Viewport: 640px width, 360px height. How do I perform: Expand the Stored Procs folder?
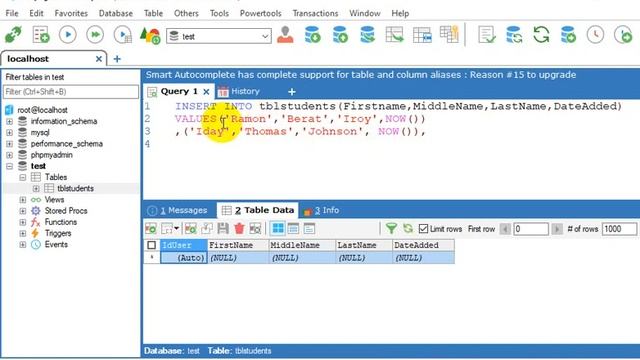click(x=23, y=211)
